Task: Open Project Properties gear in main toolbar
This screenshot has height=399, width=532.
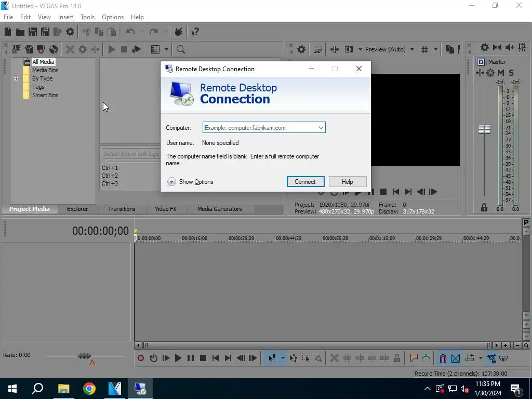Action: click(x=70, y=32)
